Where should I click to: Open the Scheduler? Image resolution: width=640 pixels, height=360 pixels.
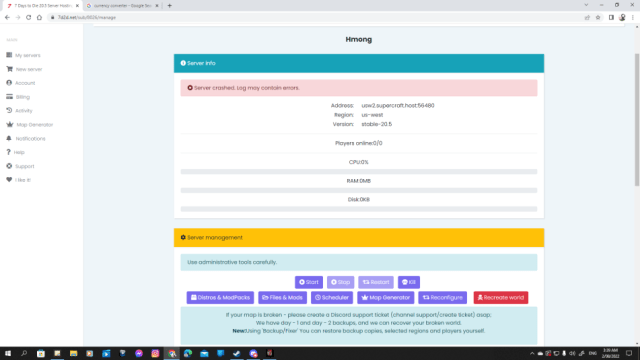[x=331, y=298]
